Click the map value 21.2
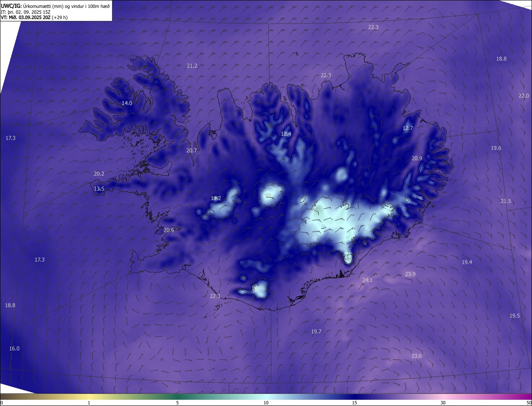532x406 pixels. pos(192,66)
